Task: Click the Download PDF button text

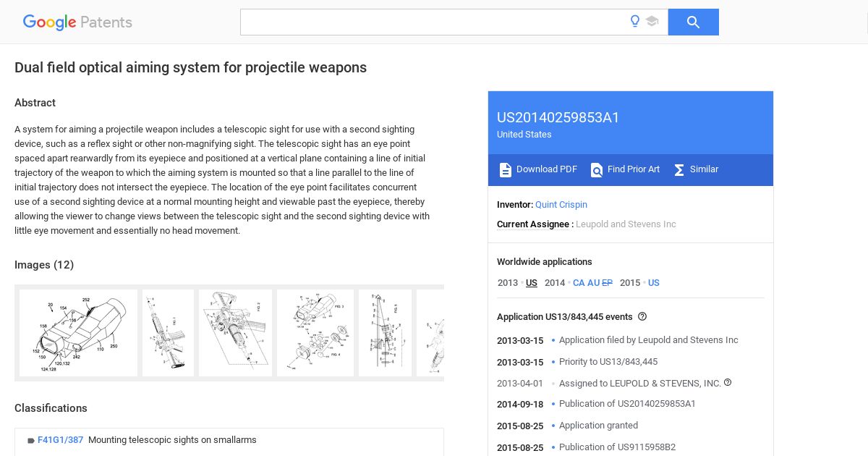Action: (547, 169)
